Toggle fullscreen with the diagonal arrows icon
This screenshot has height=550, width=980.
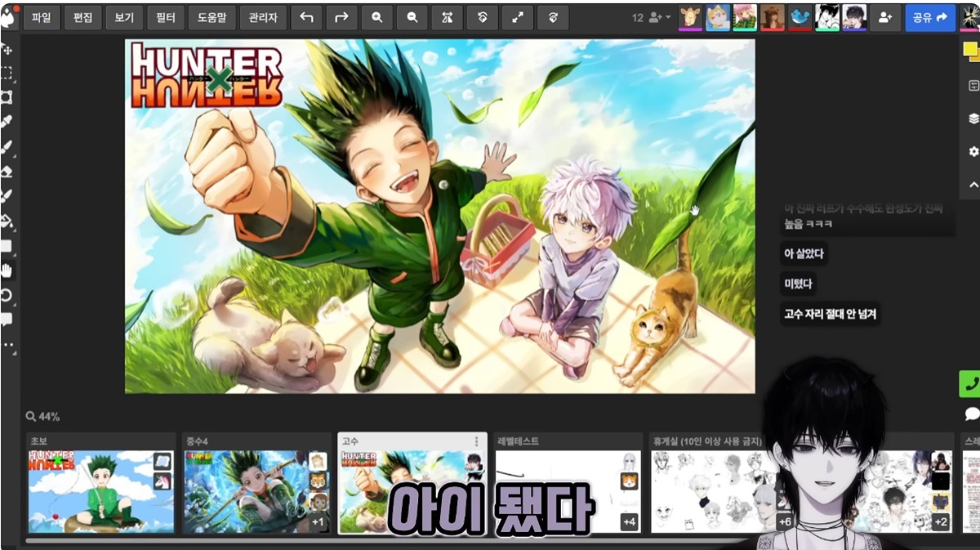517,17
